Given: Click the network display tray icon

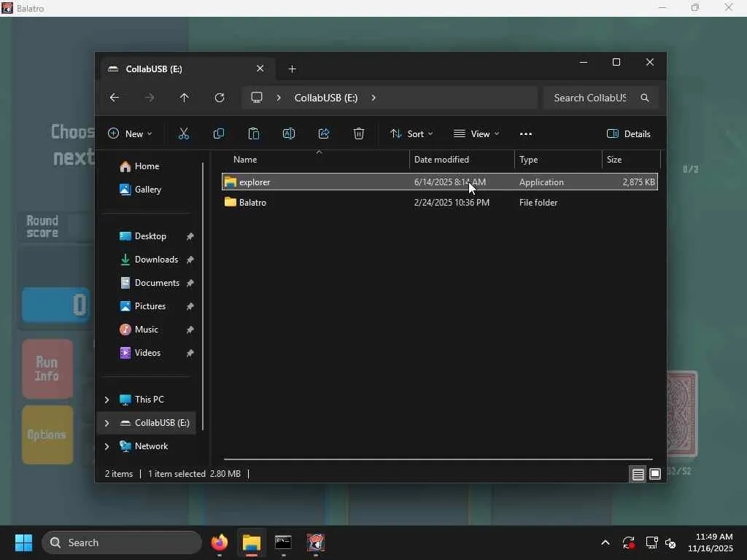Looking at the screenshot, I should [651, 542].
